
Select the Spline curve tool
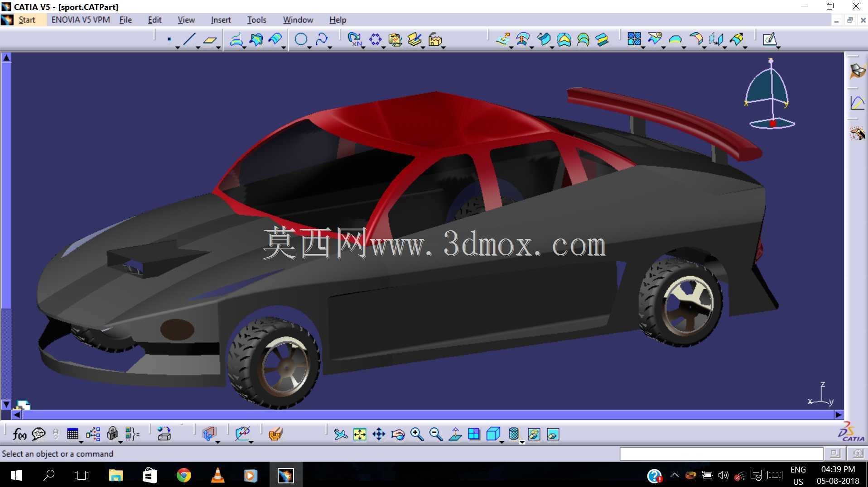[x=322, y=39]
